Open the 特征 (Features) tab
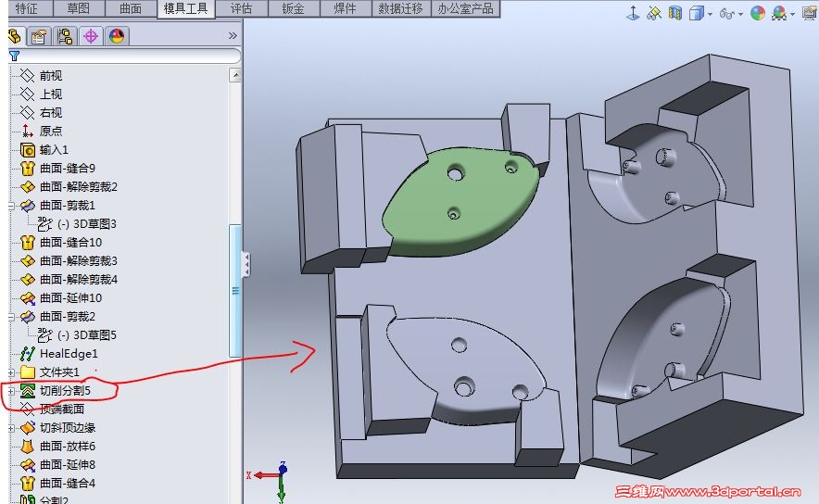 click(26, 9)
